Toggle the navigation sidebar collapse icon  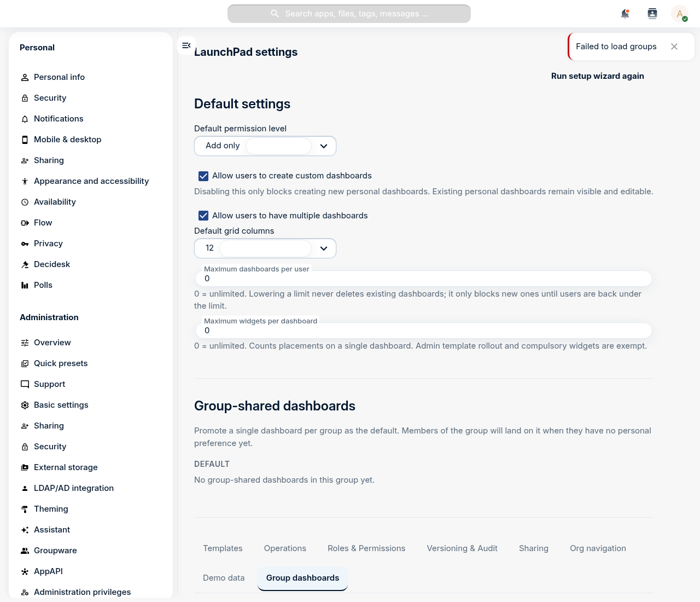pyautogui.click(x=186, y=45)
